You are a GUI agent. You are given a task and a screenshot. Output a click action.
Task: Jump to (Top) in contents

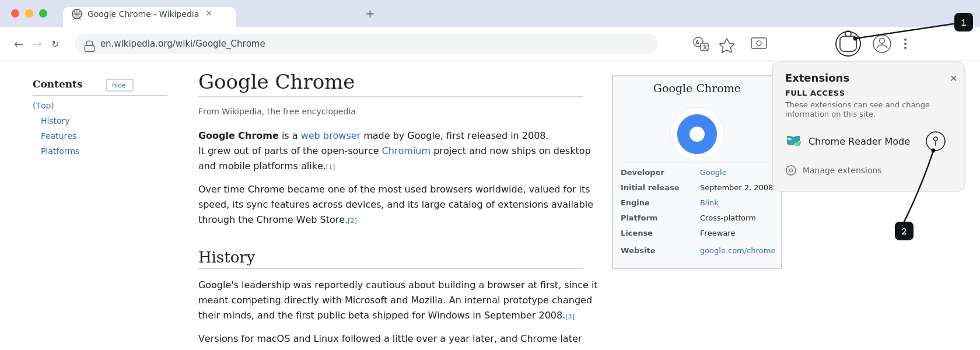[x=43, y=106]
